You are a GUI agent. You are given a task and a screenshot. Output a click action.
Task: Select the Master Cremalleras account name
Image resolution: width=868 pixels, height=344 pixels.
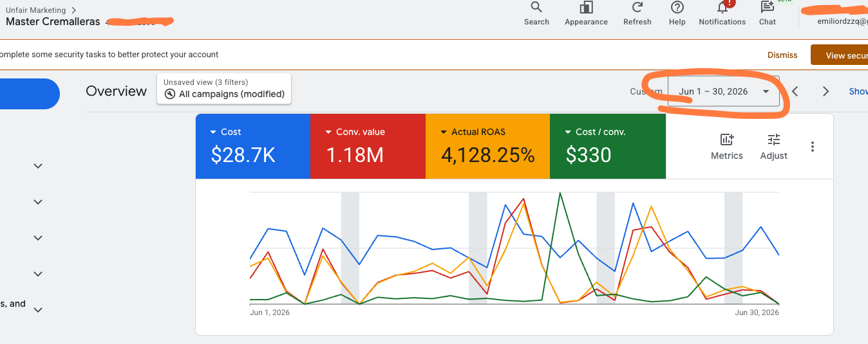pyautogui.click(x=53, y=21)
